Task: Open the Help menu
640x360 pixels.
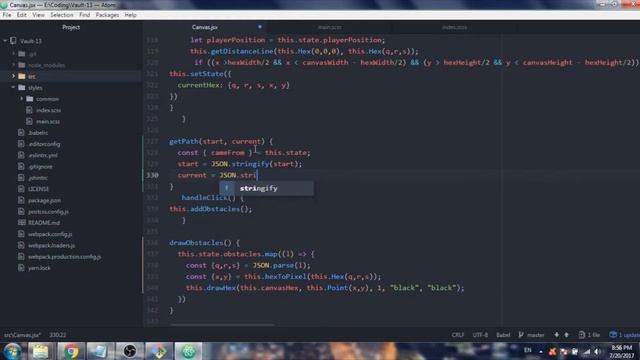Action: [x=130, y=15]
